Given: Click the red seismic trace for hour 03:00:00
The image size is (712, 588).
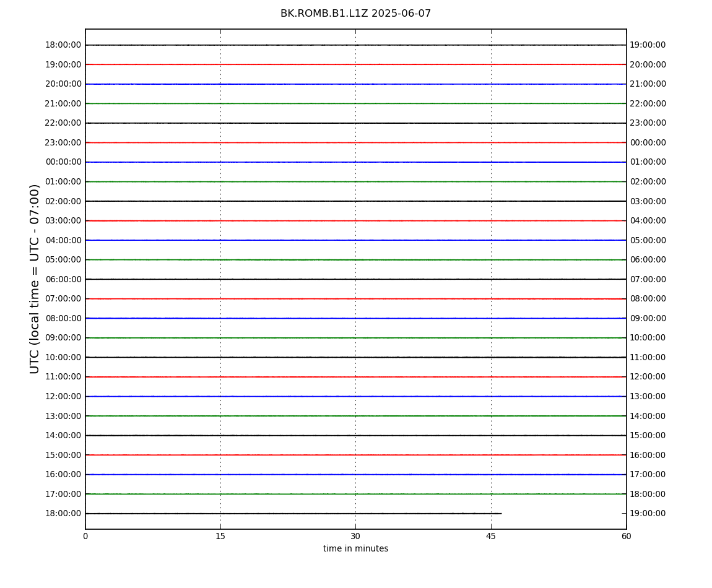Looking at the screenshot, I should (x=355, y=221).
